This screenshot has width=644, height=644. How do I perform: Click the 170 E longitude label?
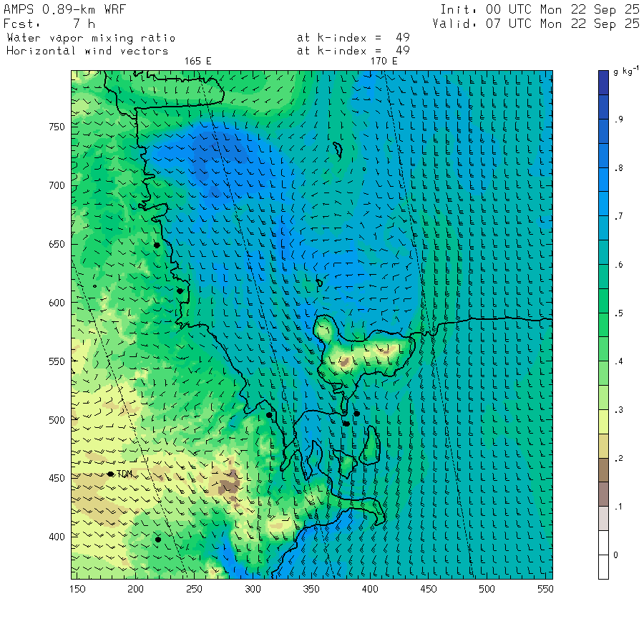[384, 62]
